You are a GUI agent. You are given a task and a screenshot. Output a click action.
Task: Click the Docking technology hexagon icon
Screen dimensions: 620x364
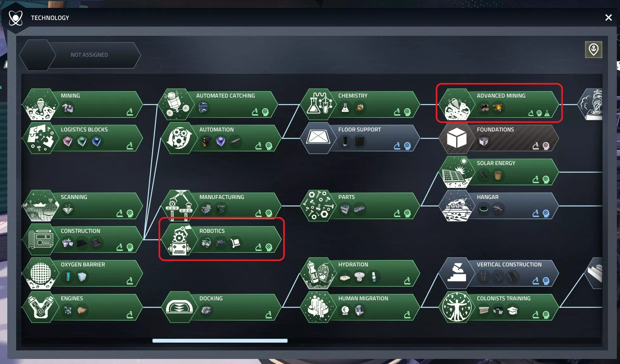(x=179, y=307)
